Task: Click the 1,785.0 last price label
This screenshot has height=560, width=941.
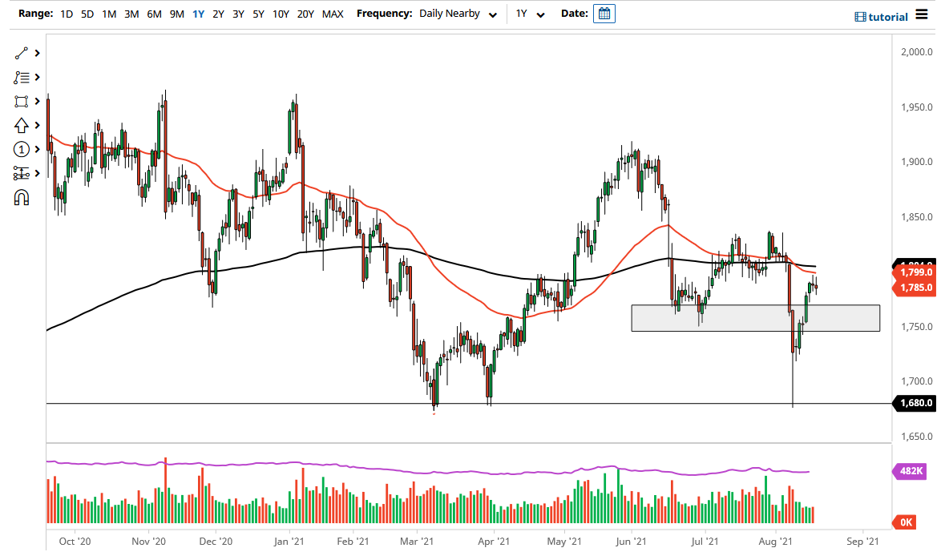Action: pyautogui.click(x=915, y=288)
